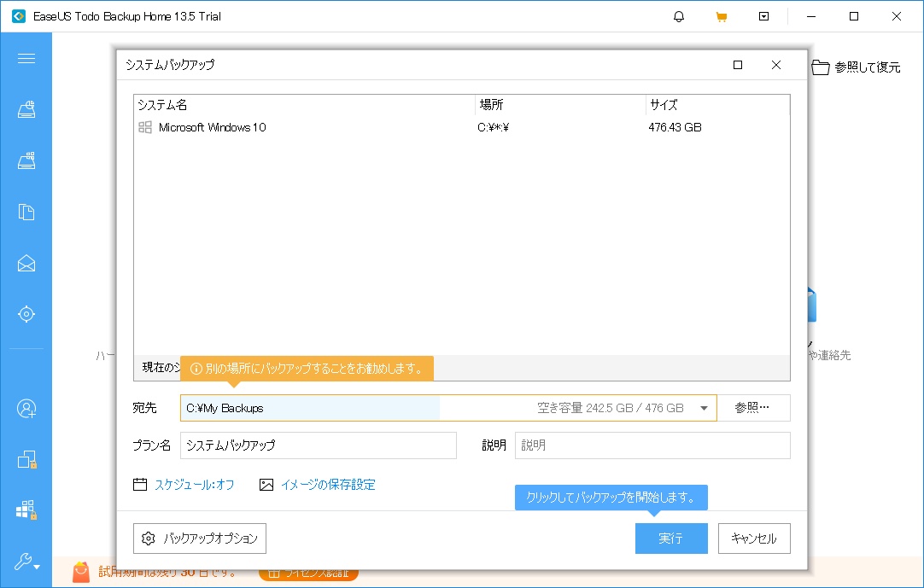Image resolution: width=924 pixels, height=588 pixels.
Task: Click the C:¥*:¥ location value
Action: [494, 127]
